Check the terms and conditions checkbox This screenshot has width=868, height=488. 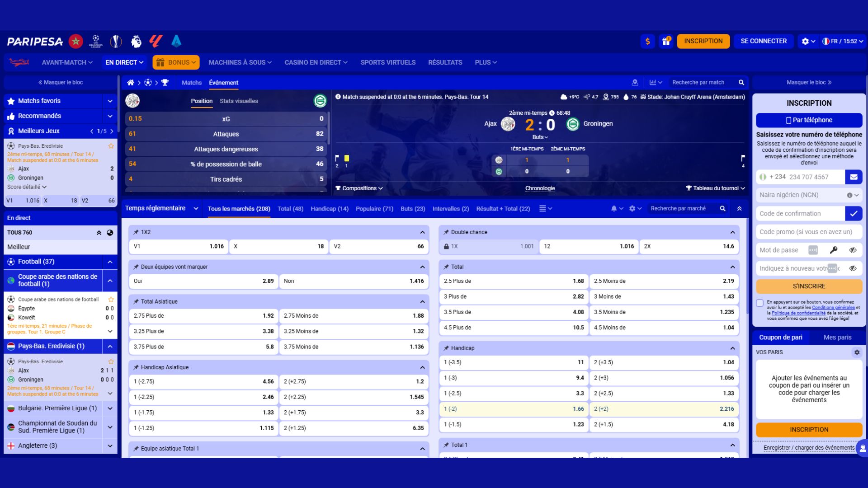pyautogui.click(x=760, y=303)
